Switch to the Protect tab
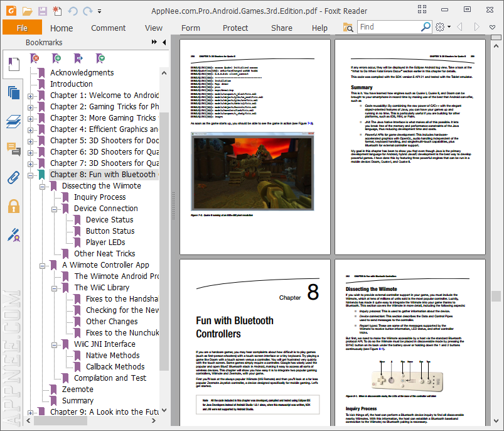This screenshot has height=431, width=504. tap(235, 28)
